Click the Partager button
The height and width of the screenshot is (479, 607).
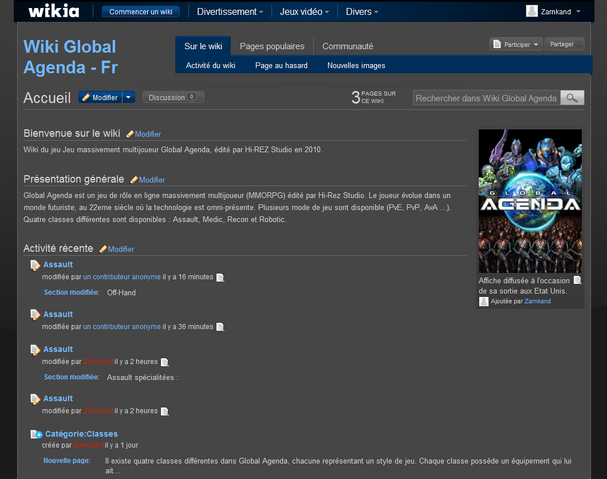[564, 44]
